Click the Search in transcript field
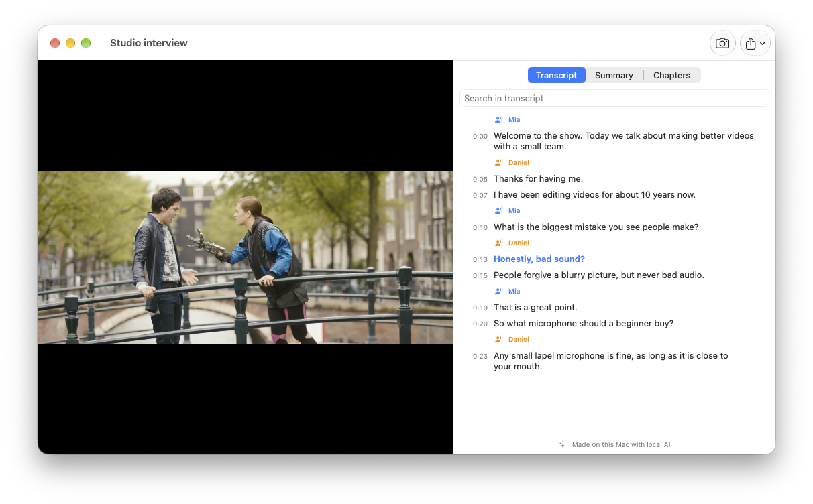This screenshot has height=504, width=813. (614, 98)
